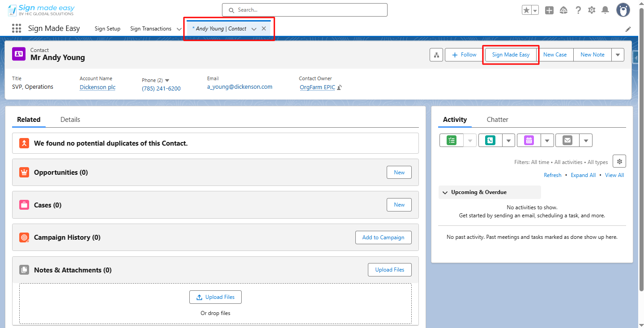Click the favorites star icon
The height and width of the screenshot is (328, 644).
[x=527, y=10]
